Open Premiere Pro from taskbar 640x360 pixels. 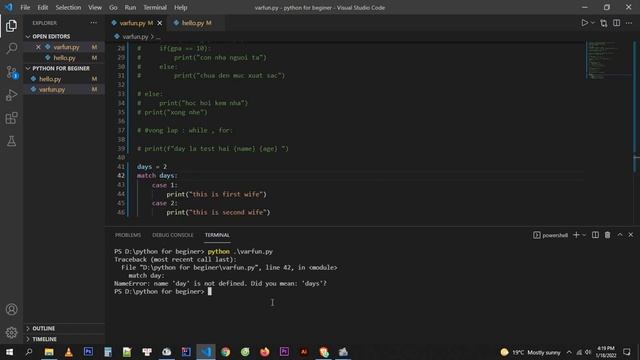point(284,352)
